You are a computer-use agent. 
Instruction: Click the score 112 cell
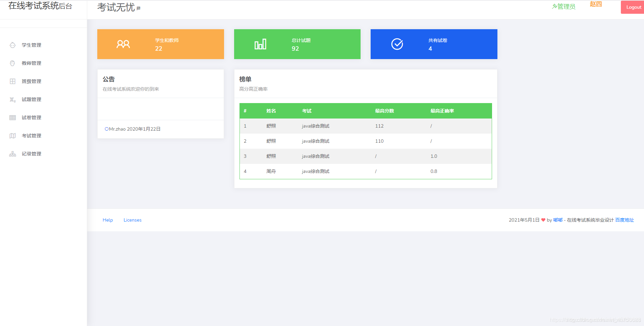tap(379, 126)
